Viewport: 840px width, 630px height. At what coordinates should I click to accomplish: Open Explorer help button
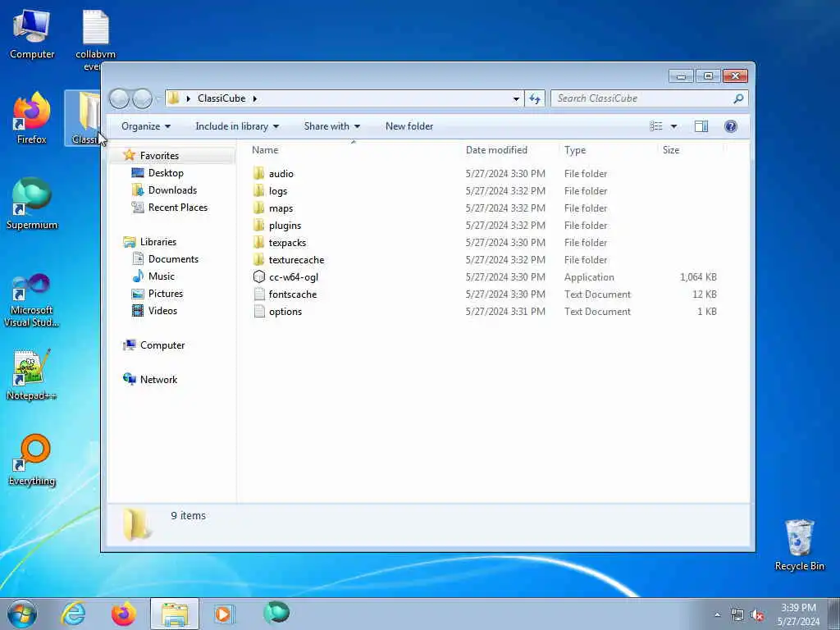[730, 126]
